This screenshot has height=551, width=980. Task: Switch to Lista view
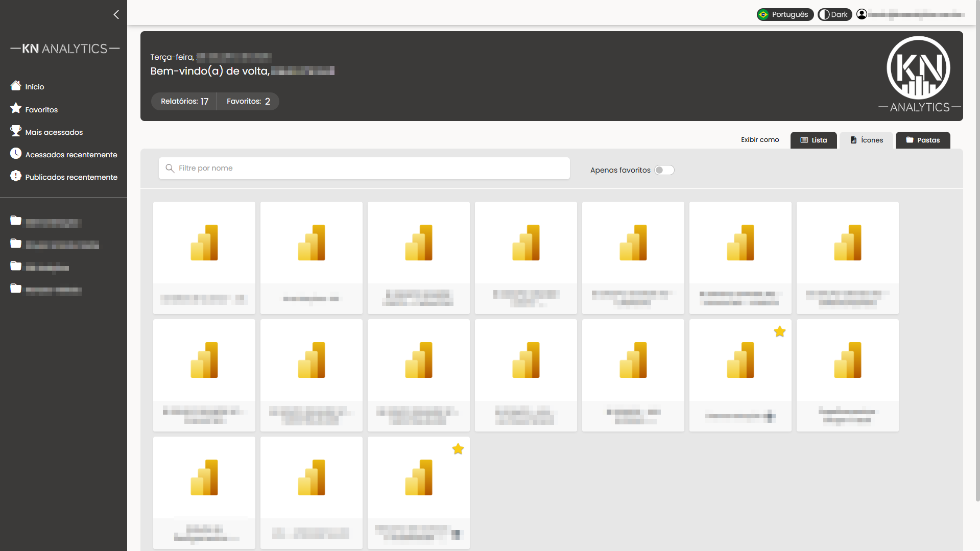click(814, 140)
